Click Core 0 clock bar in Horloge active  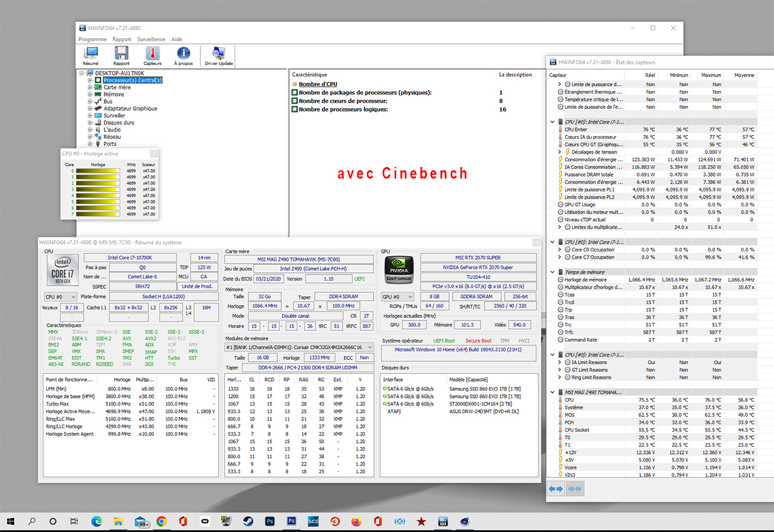click(x=98, y=171)
